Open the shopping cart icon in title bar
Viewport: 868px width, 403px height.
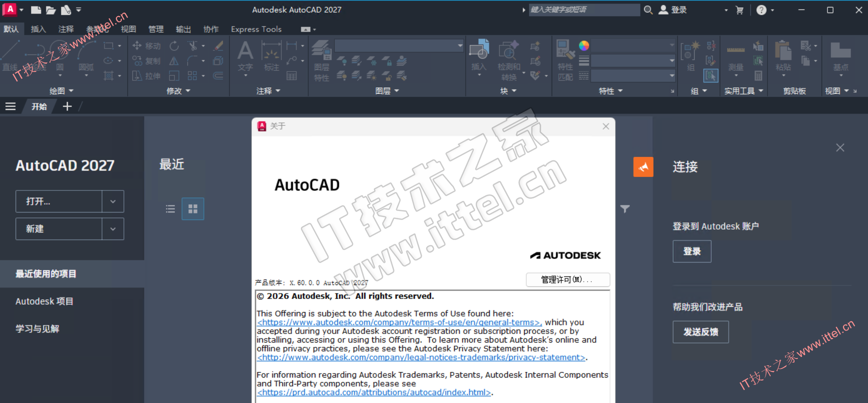[740, 10]
